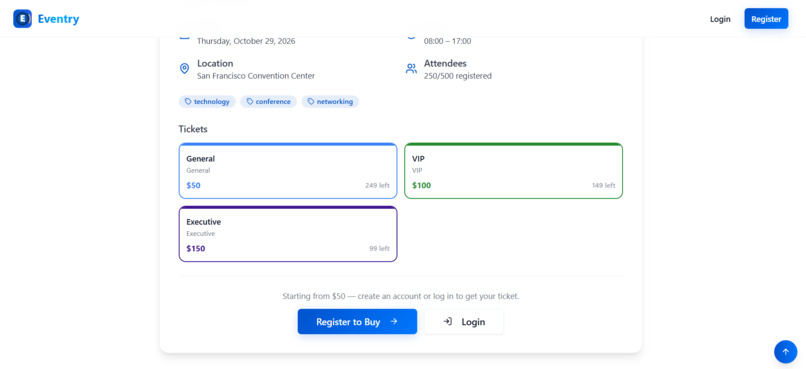Click the Login link in header

click(x=720, y=19)
